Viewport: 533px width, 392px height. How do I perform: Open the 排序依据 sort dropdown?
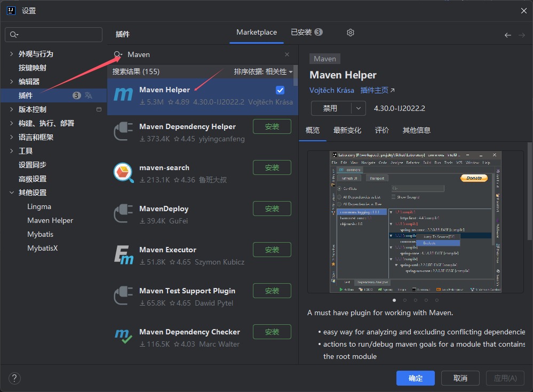point(263,71)
